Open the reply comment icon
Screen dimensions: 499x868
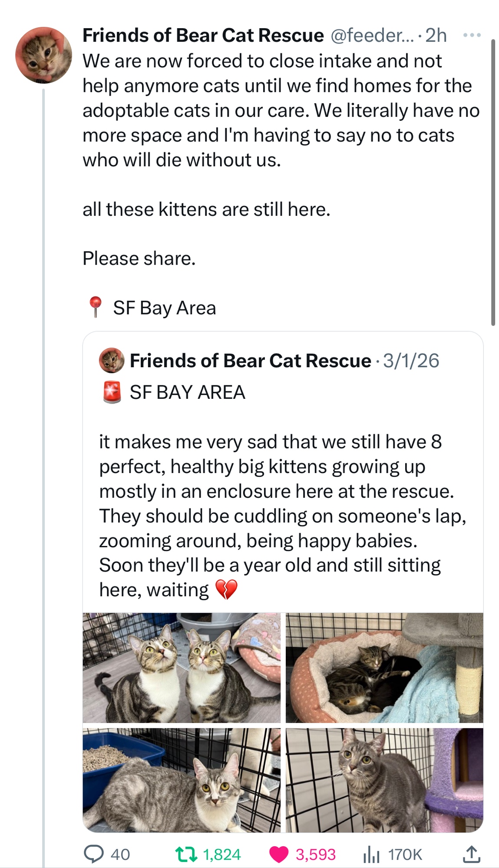(94, 854)
